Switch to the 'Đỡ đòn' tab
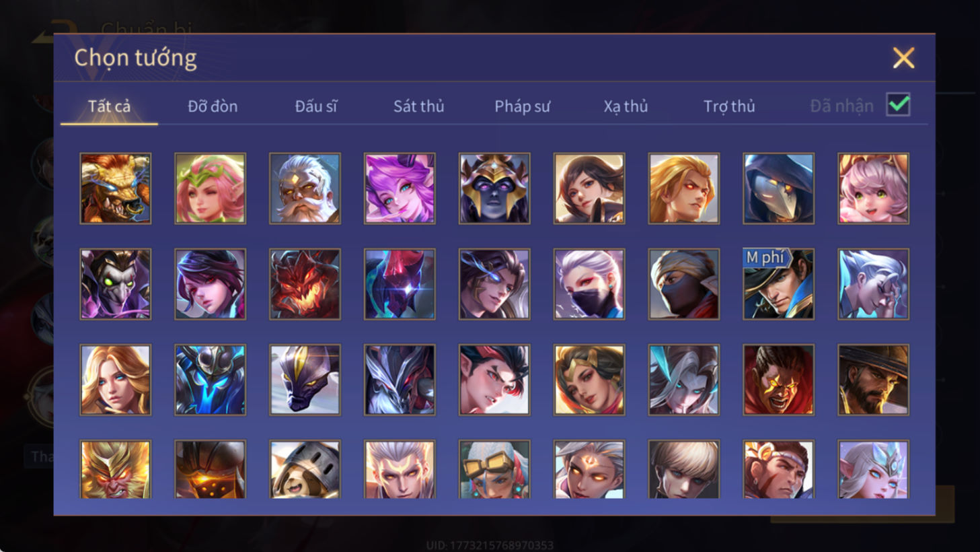 pos(213,106)
